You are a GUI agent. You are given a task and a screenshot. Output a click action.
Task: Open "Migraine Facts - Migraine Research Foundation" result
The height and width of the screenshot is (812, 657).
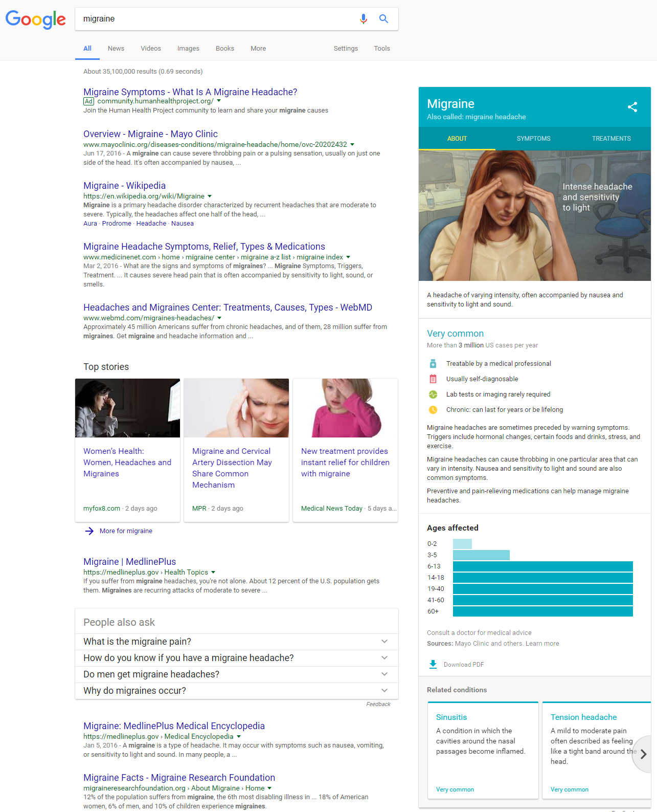point(179,778)
